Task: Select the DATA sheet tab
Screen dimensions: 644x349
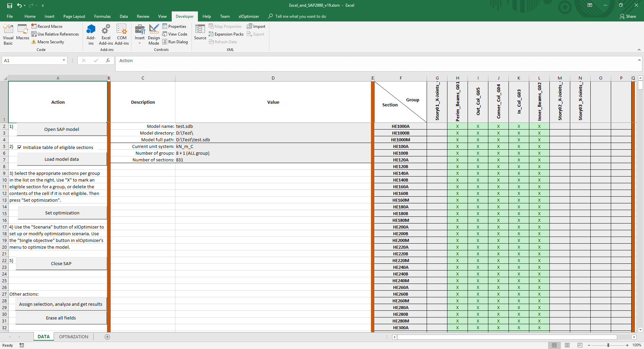Action: [44, 337]
